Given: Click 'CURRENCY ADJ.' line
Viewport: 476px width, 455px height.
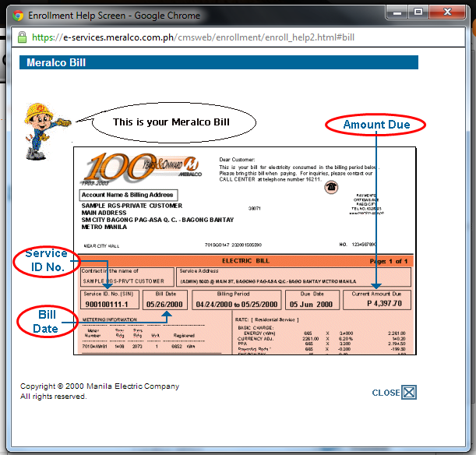Looking at the screenshot, I should click(256, 338).
